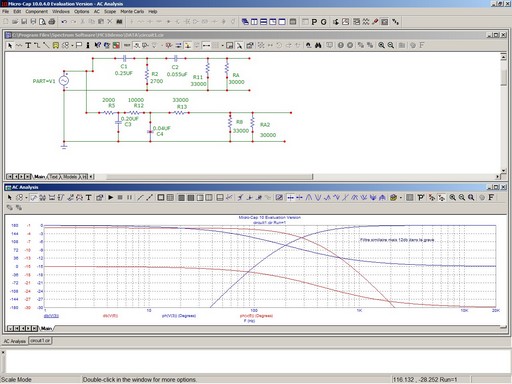The width and height of the screenshot is (512, 384).
Task: Select the pointer tool in schematic toolbar
Action: (9, 45)
